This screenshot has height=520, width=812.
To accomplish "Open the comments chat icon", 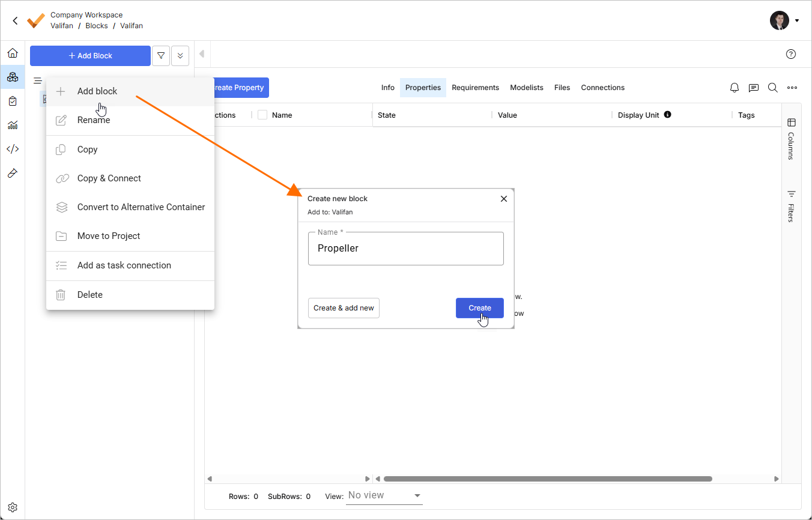I will tap(754, 88).
